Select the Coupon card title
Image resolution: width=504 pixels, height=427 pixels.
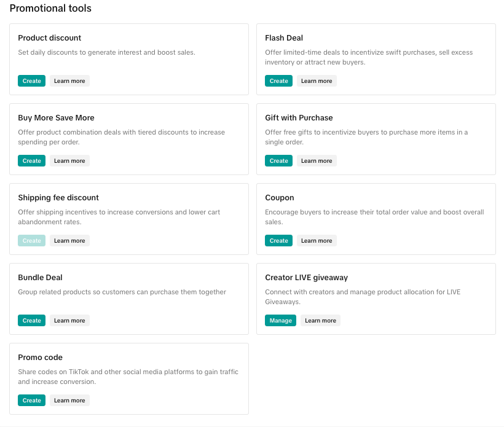(x=280, y=198)
